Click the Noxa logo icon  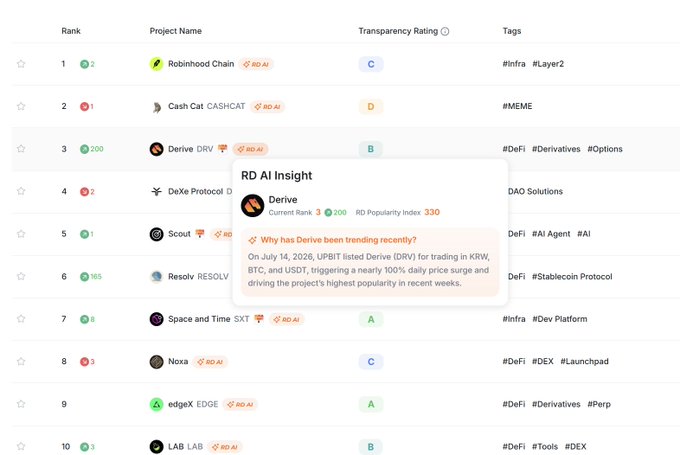pos(157,361)
